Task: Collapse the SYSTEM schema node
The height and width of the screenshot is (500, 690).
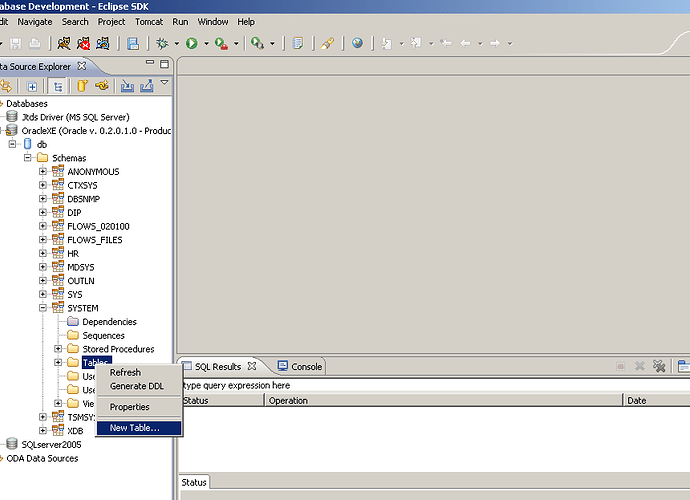Action: [43, 308]
